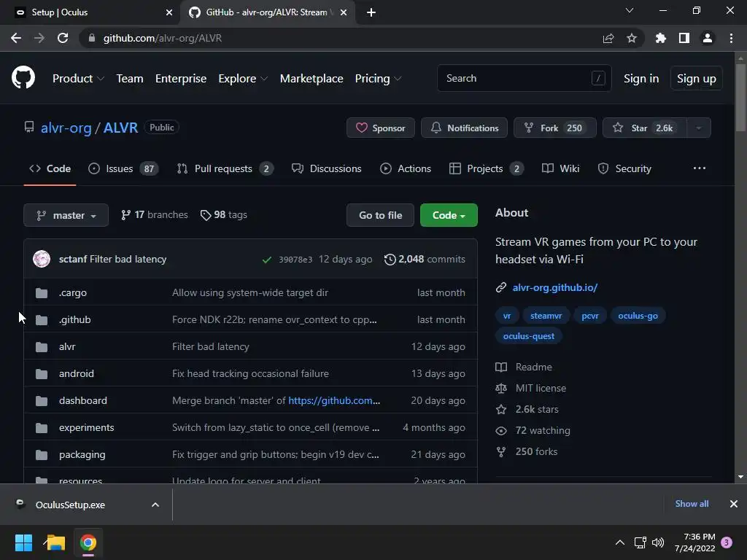Switch to the Pull requests tab
The height and width of the screenshot is (560, 747).
click(x=225, y=168)
